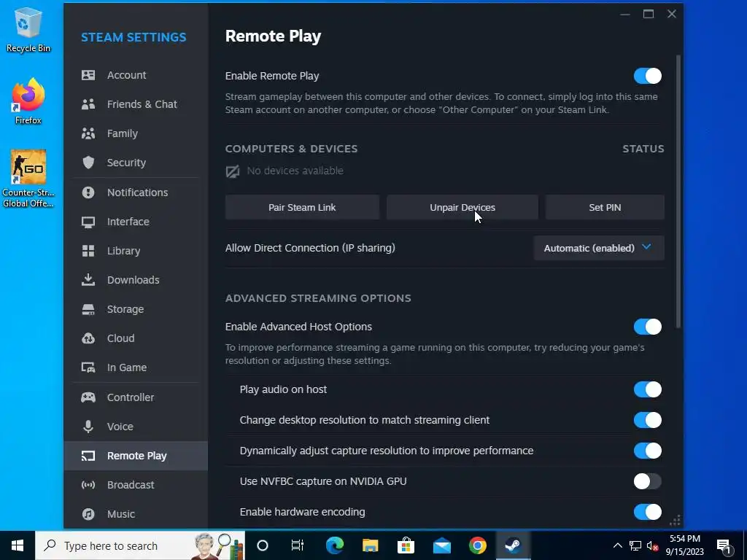Switch to Friends & Chat settings

[136, 104]
